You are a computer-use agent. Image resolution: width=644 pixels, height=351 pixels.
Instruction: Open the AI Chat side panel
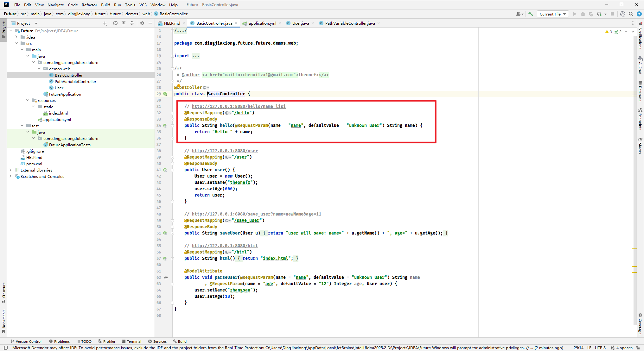(x=640, y=65)
